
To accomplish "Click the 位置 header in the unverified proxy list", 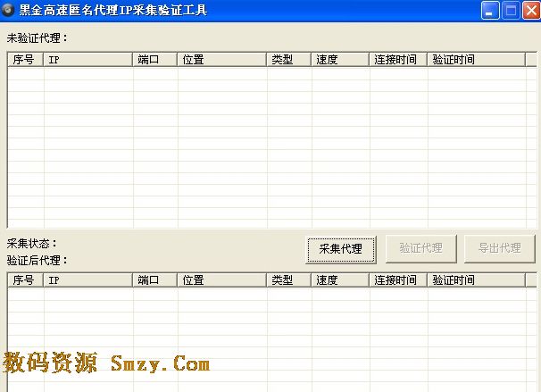I will (222, 60).
